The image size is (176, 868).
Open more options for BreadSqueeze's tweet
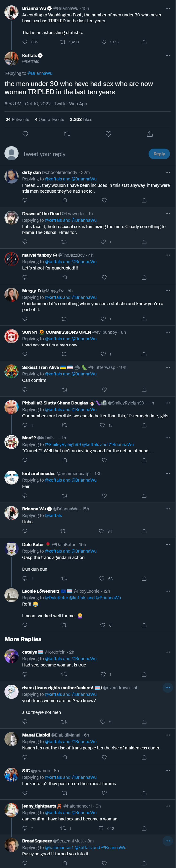coord(168,841)
